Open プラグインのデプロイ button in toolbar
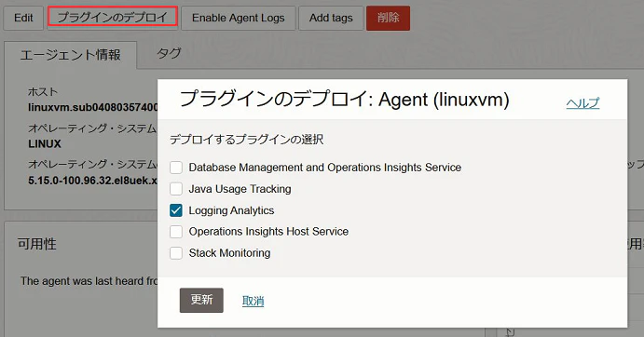644x337 pixels. click(113, 18)
